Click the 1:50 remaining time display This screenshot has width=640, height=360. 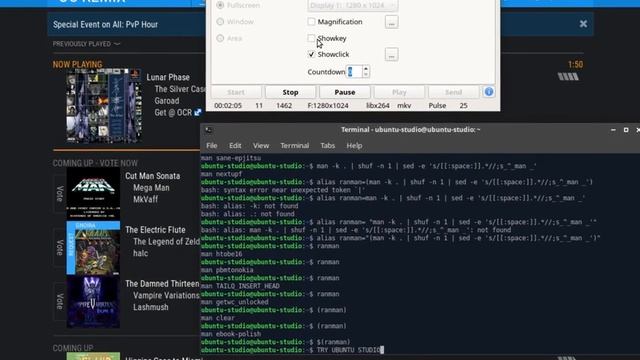[576, 64]
